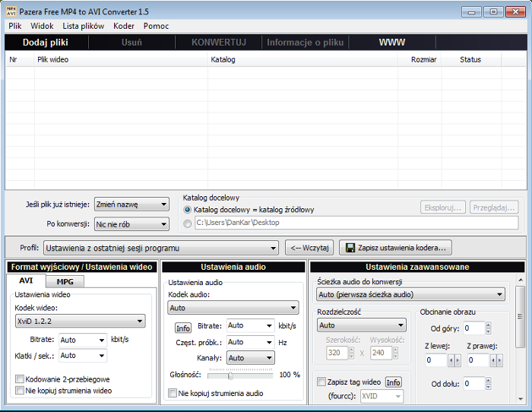Open the Koder menu
Viewport: 532px width, 412px height.
click(x=124, y=26)
